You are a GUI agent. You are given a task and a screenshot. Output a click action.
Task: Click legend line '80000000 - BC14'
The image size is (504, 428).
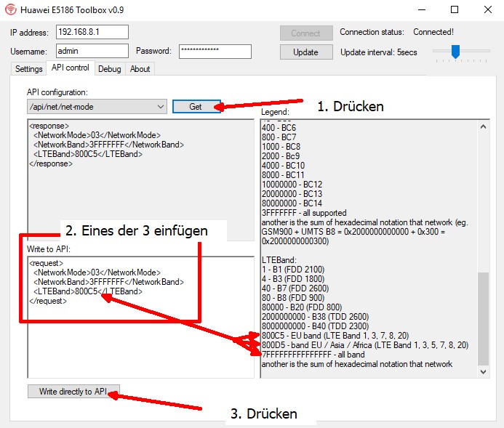(292, 203)
